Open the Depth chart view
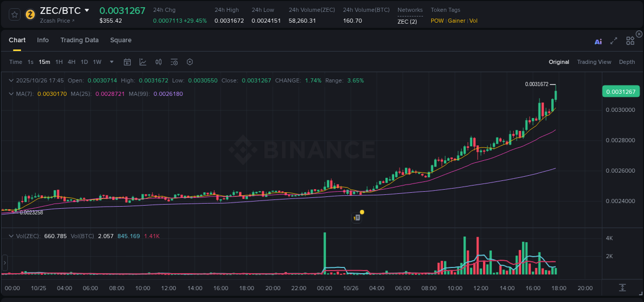 (626, 62)
